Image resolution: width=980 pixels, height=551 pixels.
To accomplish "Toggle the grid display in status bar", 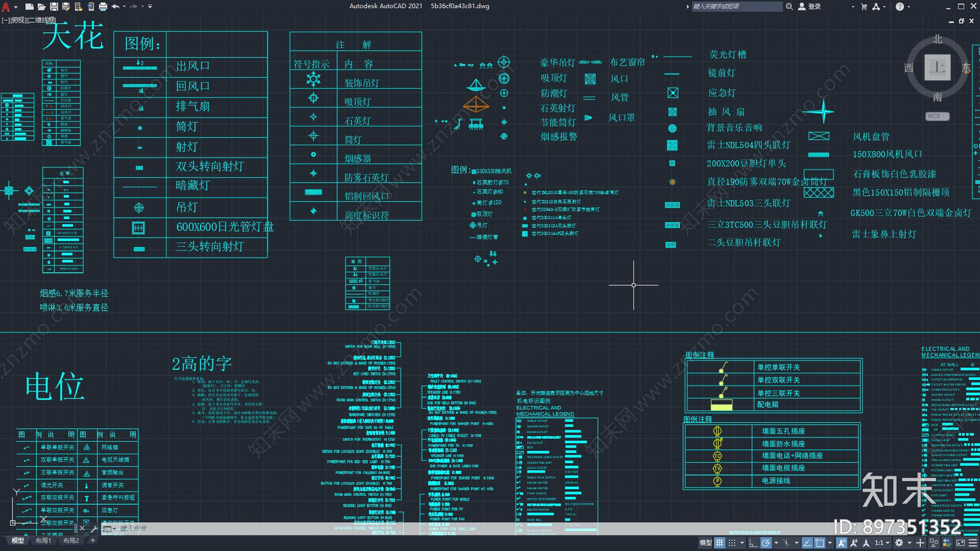I will pyautogui.click(x=720, y=542).
